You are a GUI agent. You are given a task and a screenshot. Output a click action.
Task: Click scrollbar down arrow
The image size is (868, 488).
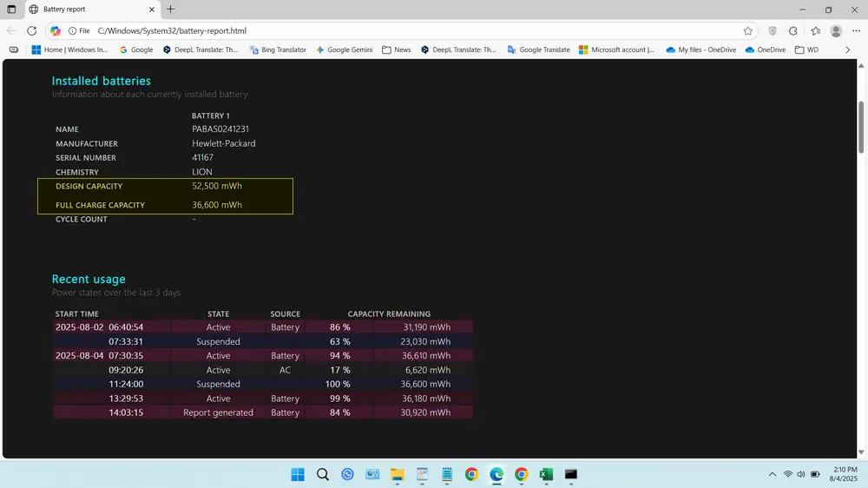pyautogui.click(x=861, y=452)
